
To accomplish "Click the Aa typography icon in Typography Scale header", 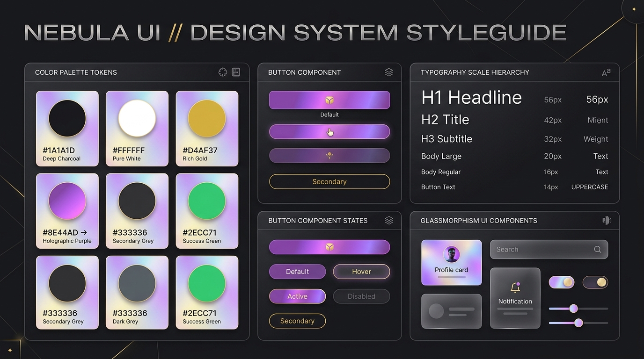I will coord(606,72).
